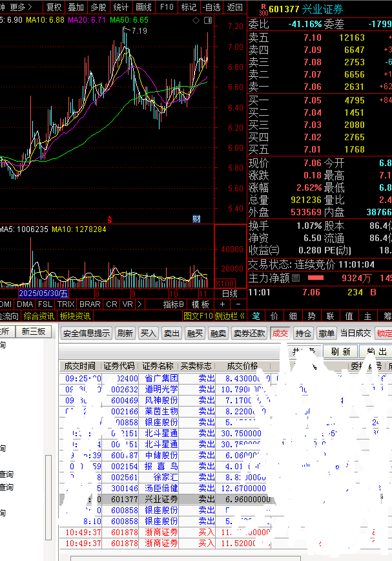Select the CR indicator tab
The width and height of the screenshot is (392, 561).
click(112, 304)
